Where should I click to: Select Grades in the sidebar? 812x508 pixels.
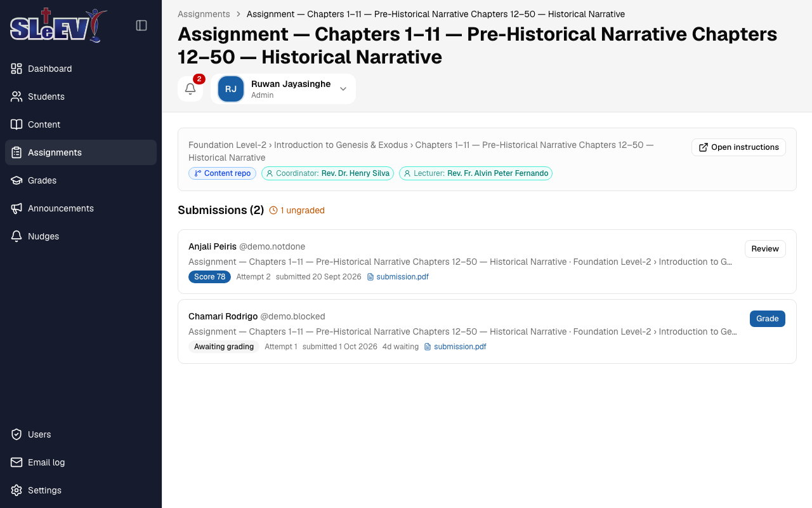tap(81, 180)
